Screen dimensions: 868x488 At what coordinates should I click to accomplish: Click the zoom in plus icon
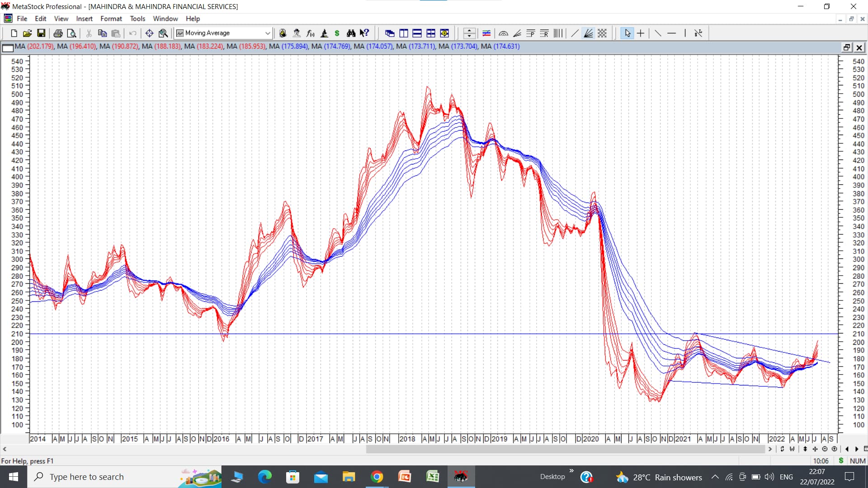835,449
